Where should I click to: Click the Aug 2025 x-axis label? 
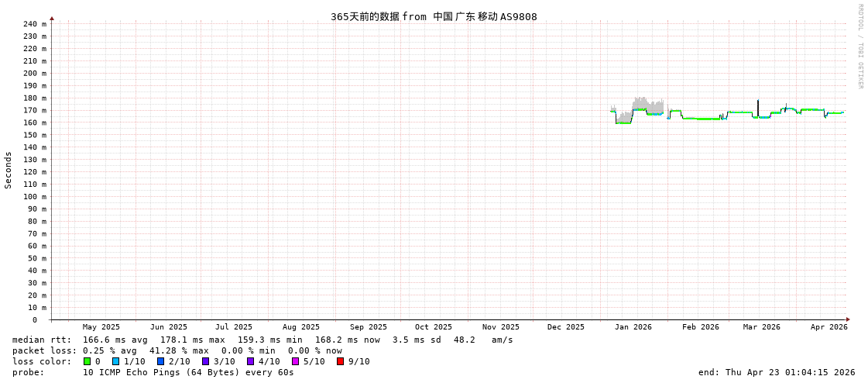click(x=300, y=327)
